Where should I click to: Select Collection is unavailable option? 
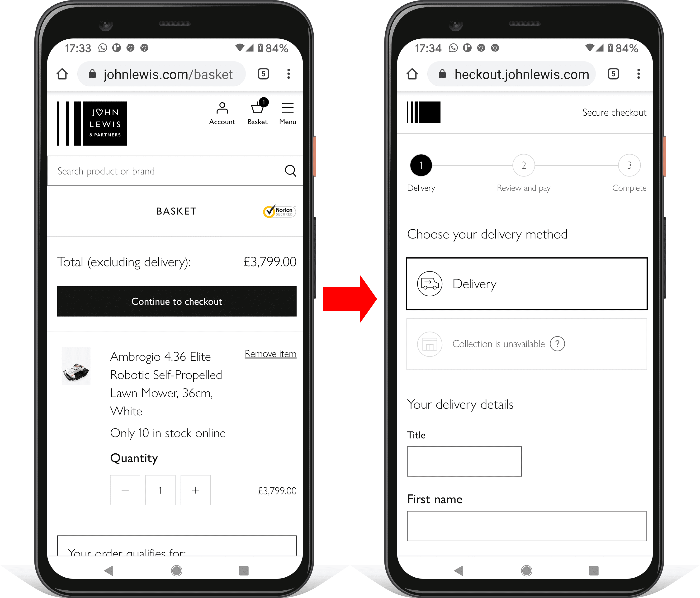(525, 343)
